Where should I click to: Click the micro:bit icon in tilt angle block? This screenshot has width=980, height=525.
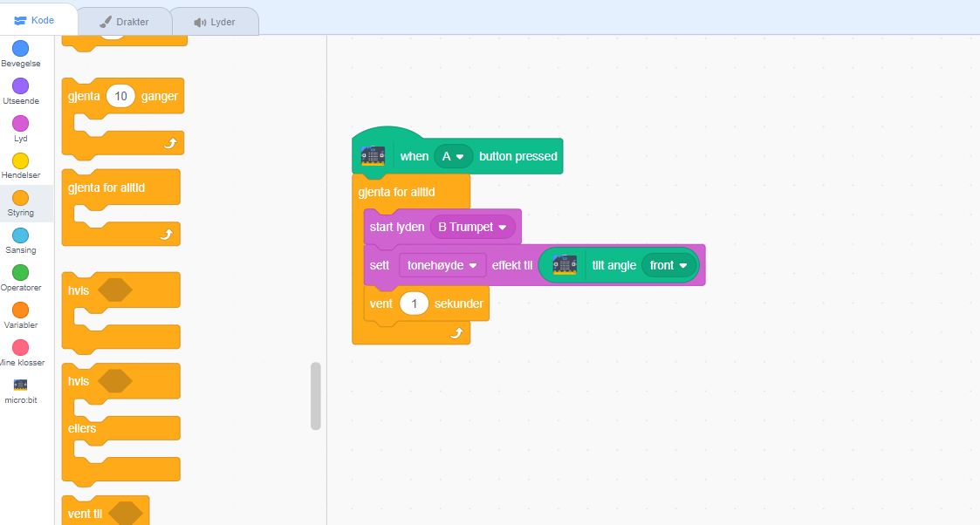565,265
